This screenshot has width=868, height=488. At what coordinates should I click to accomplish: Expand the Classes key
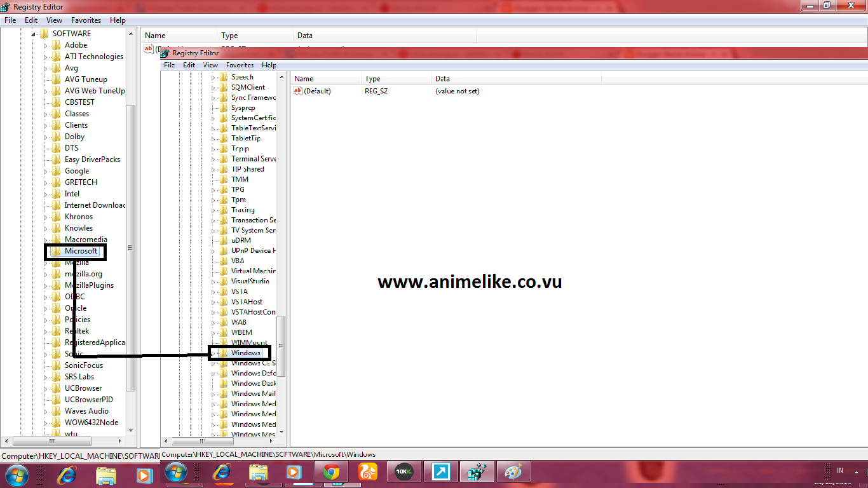pos(45,114)
